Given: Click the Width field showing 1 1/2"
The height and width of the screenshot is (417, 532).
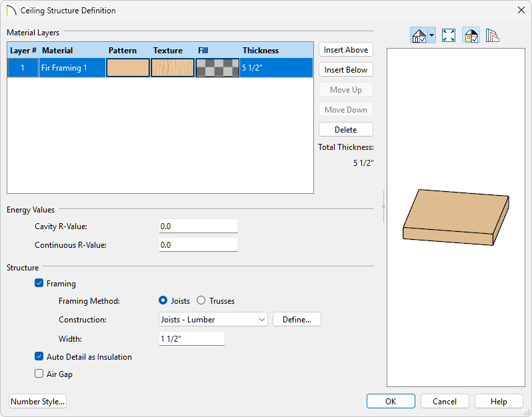Looking at the screenshot, I should (x=192, y=338).
